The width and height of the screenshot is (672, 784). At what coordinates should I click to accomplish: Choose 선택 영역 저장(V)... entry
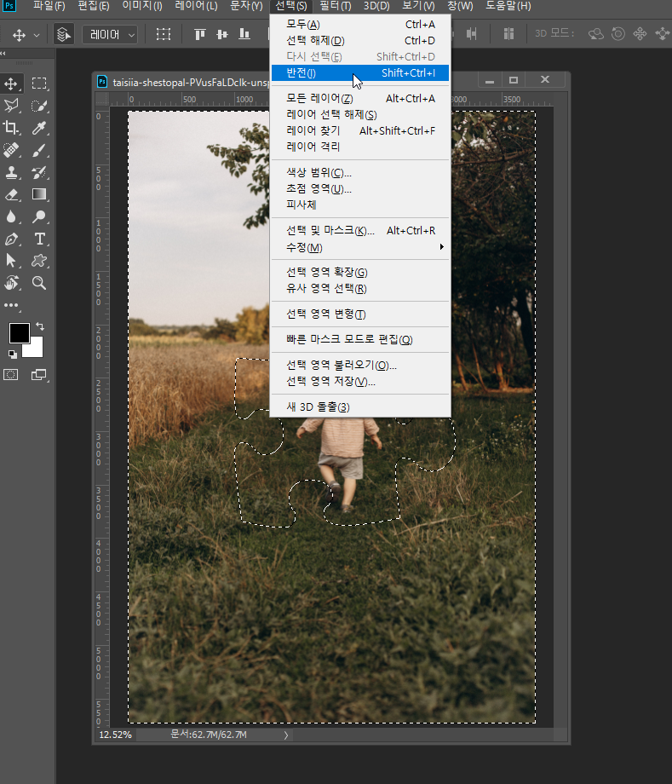tap(359, 382)
